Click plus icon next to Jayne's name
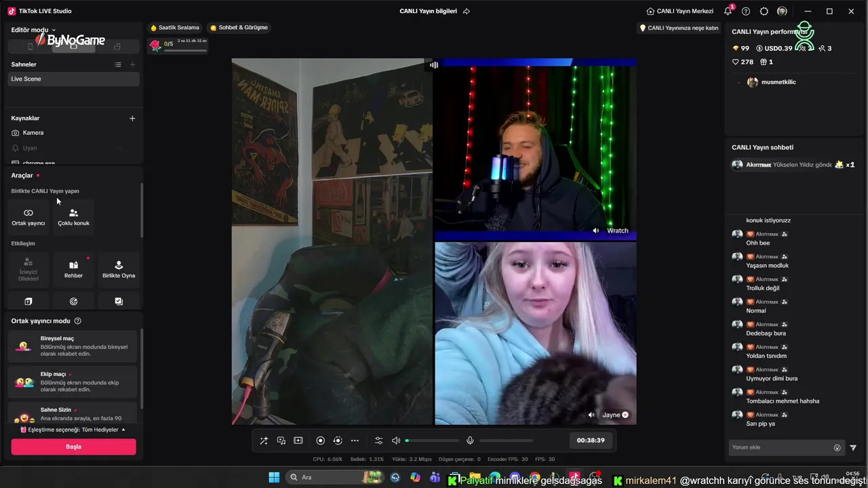The height and width of the screenshot is (488, 868). [625, 415]
